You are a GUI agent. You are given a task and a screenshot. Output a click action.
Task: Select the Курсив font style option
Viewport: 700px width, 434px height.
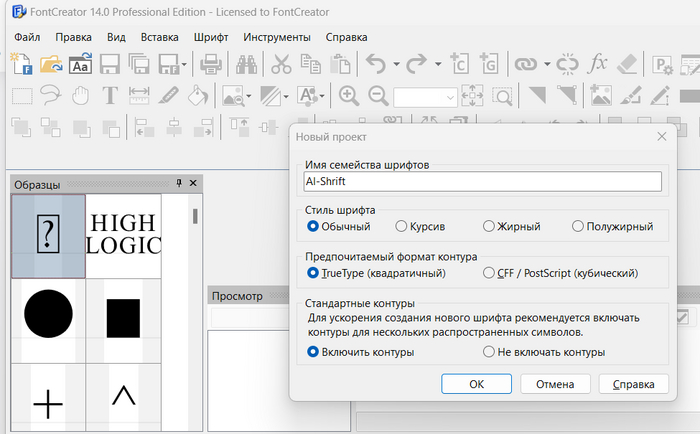click(401, 227)
